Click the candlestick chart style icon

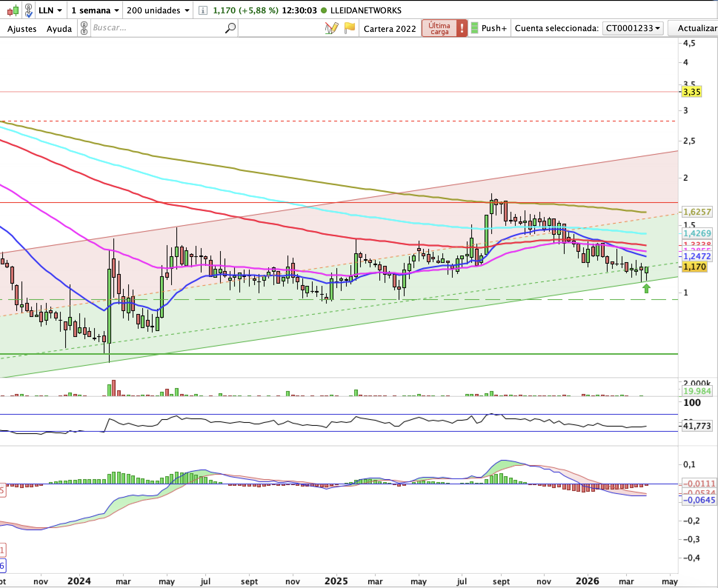(13, 10)
